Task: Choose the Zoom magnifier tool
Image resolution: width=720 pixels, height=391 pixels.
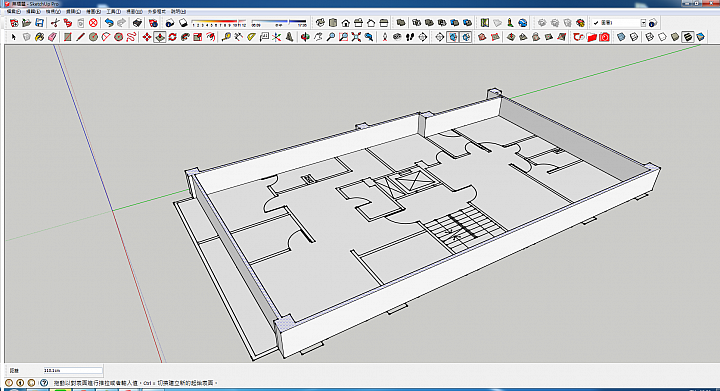Action: click(331, 37)
